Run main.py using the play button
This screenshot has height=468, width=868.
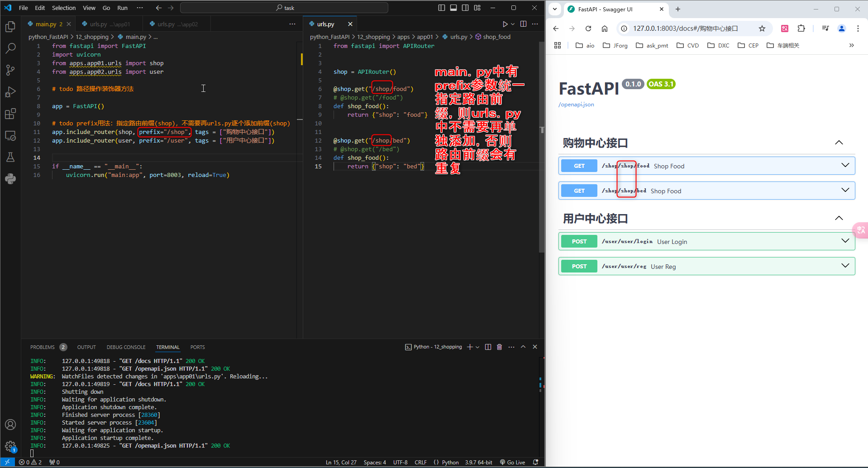pyautogui.click(x=505, y=24)
